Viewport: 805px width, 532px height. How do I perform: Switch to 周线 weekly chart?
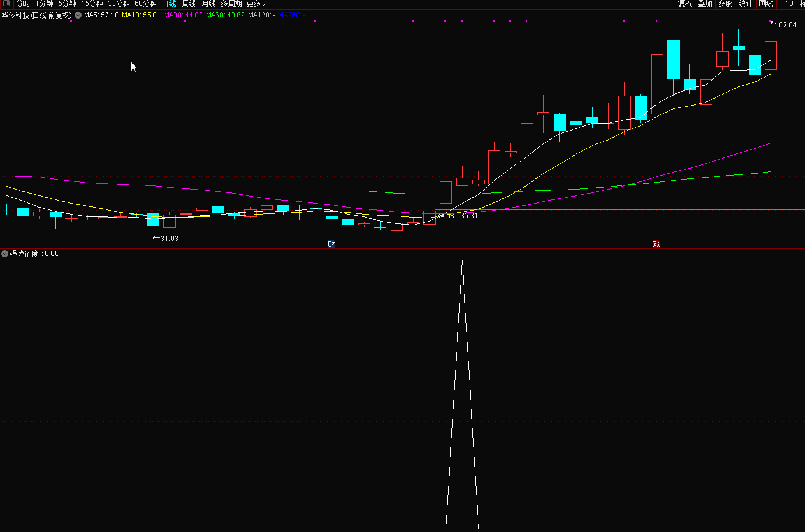point(189,3)
